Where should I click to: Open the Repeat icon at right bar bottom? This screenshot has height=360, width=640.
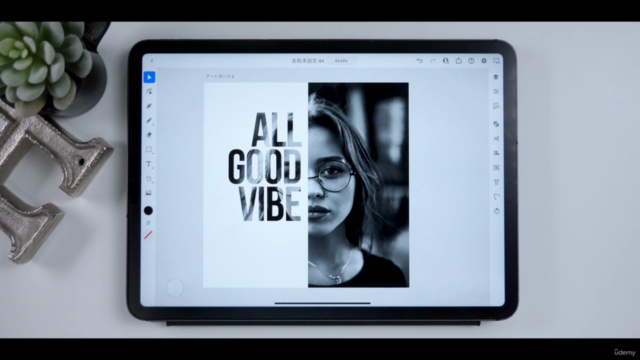point(497,211)
